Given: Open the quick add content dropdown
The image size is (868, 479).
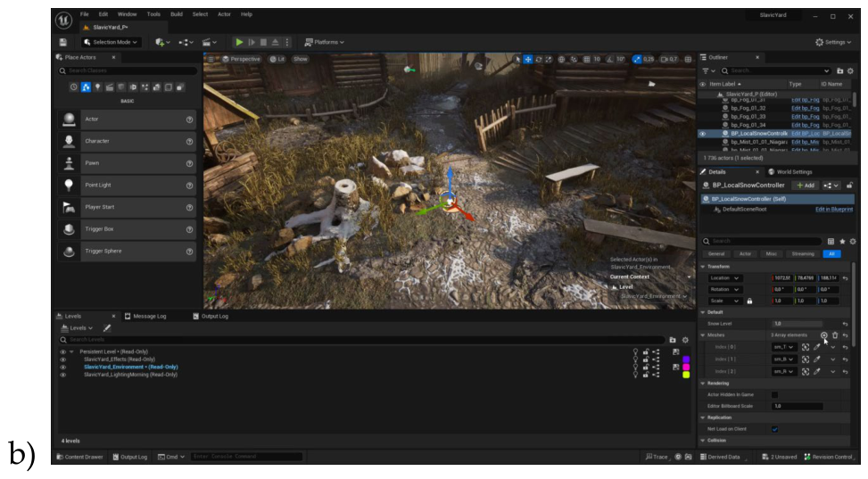Looking at the screenshot, I should (x=162, y=42).
